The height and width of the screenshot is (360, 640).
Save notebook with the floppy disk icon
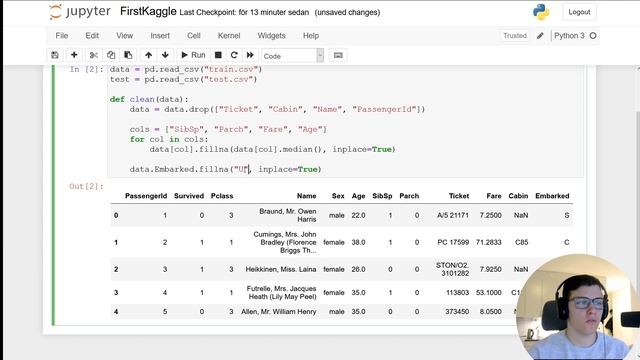55,55
